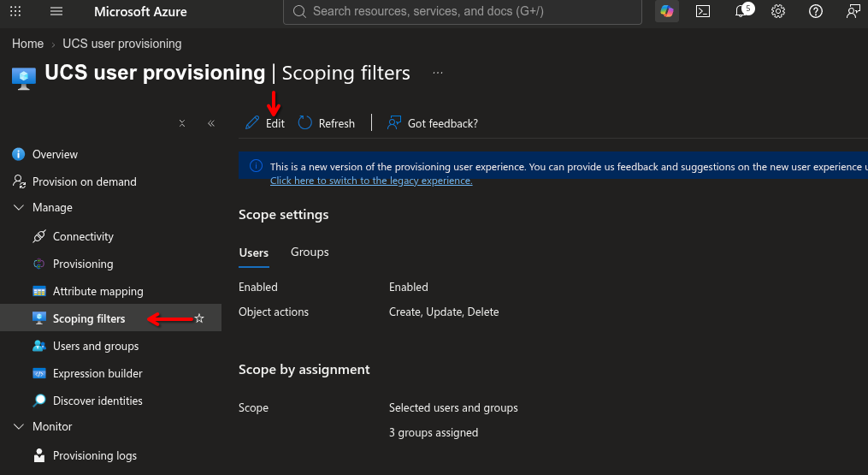Image resolution: width=868 pixels, height=475 pixels.
Task: Click the Provision on demand icon
Action: click(x=19, y=181)
